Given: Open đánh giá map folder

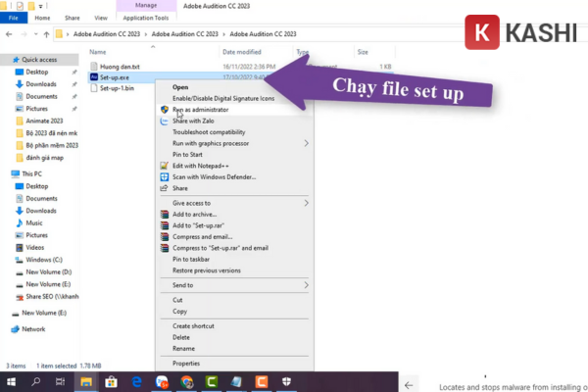Looking at the screenshot, I should click(40, 158).
